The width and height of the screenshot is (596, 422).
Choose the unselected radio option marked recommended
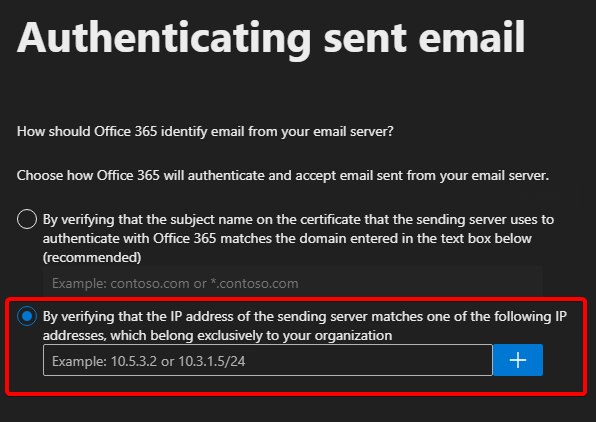click(27, 219)
